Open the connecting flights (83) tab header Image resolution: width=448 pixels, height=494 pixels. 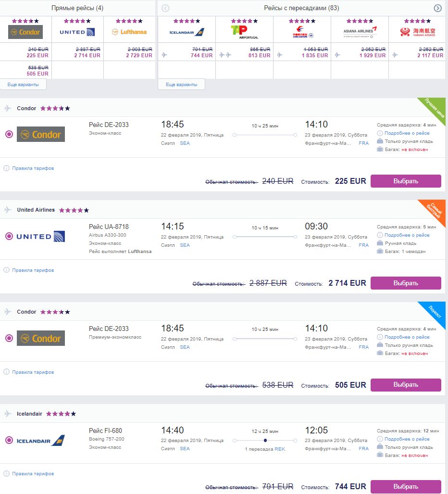301,8
